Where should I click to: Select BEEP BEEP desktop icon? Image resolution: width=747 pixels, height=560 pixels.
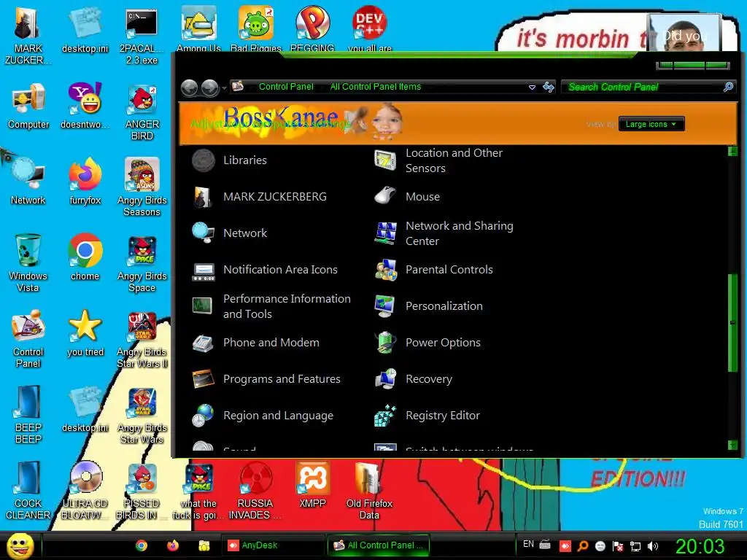click(28, 414)
